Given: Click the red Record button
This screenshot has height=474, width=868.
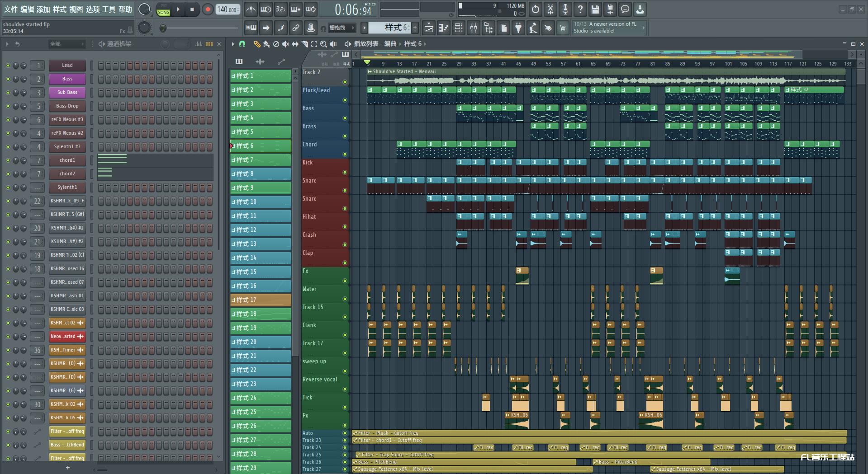Looking at the screenshot, I should 208,9.
